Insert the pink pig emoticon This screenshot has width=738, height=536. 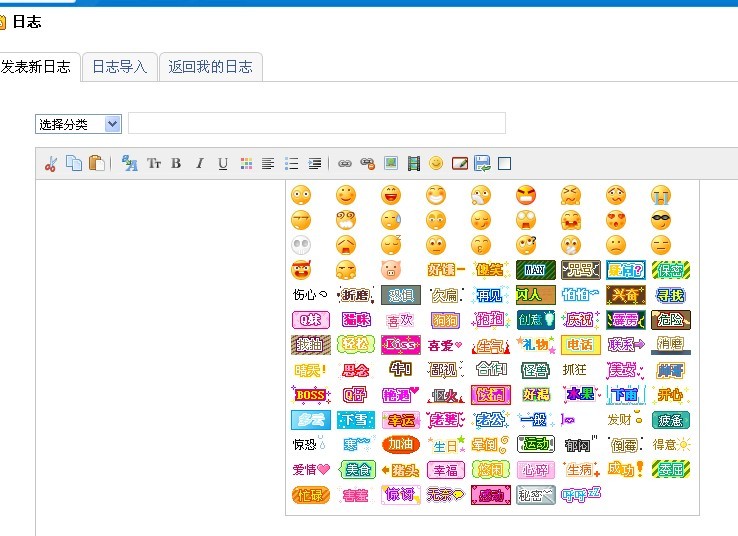(391, 270)
